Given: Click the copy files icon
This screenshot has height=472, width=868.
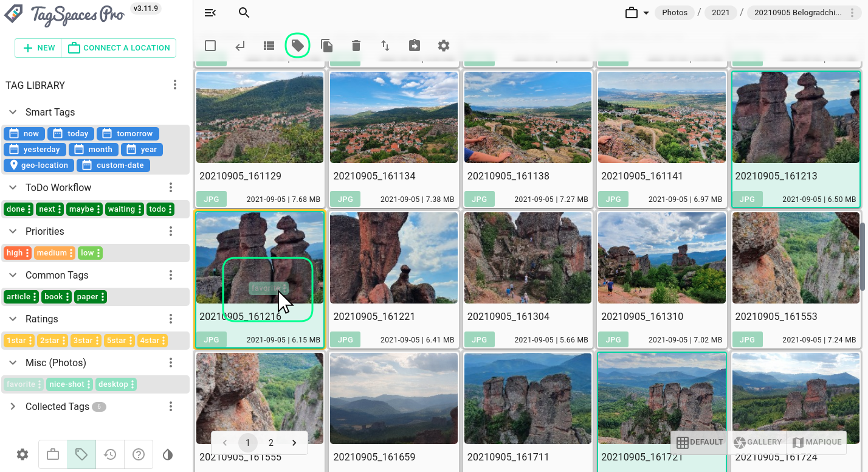Looking at the screenshot, I should (x=327, y=46).
